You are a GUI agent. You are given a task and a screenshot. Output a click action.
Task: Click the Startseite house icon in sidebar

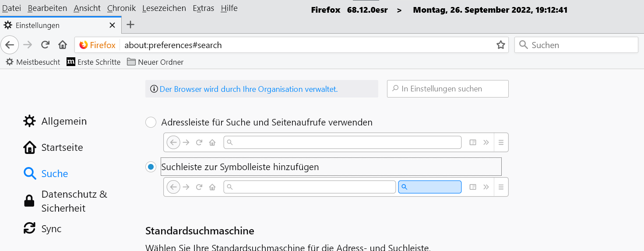29,147
